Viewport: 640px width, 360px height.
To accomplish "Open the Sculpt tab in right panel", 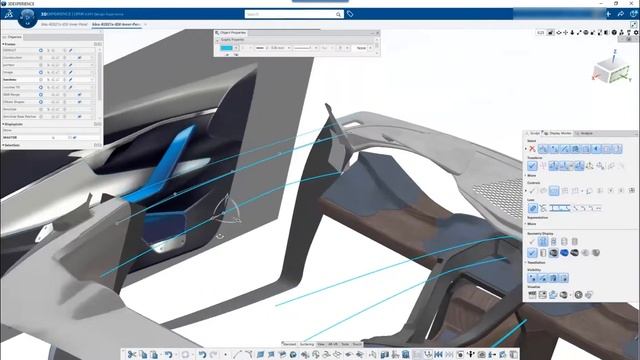I will tap(533, 133).
